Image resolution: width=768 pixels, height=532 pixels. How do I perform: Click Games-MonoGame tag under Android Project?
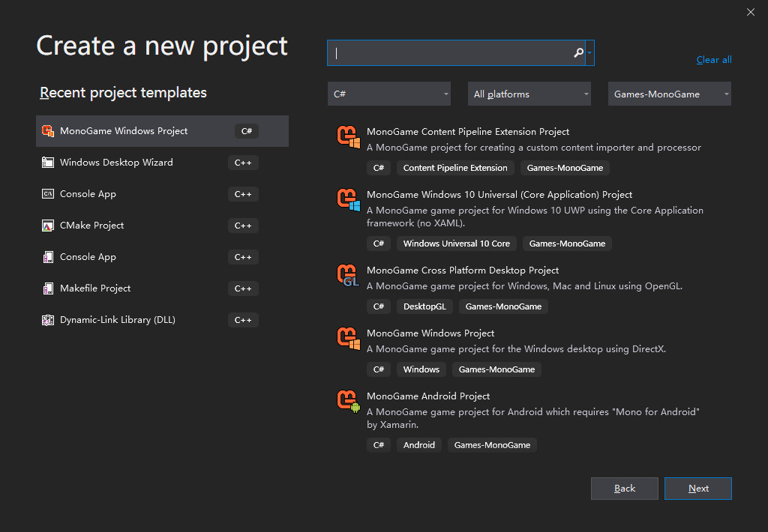(x=492, y=445)
